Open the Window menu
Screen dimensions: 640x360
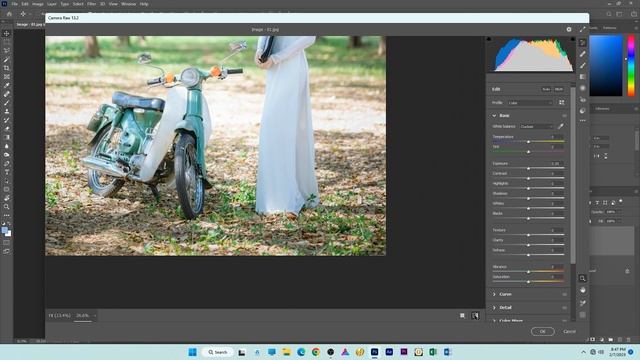pos(128,4)
